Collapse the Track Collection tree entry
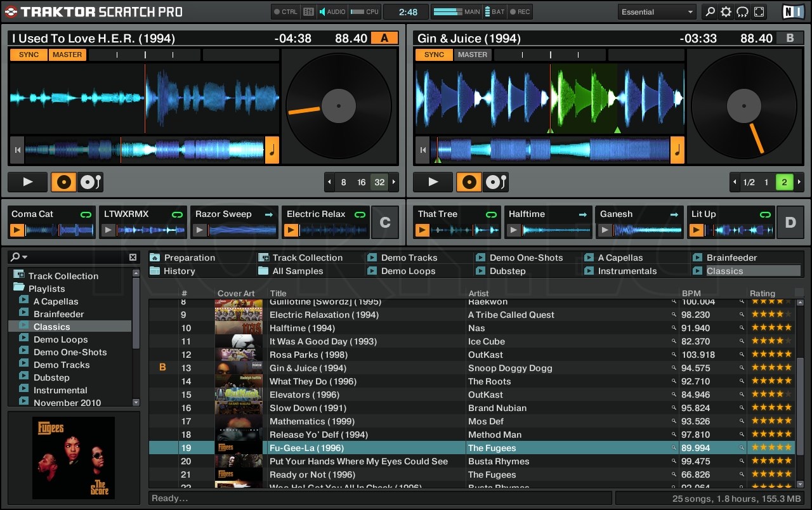The width and height of the screenshot is (812, 510). [x=63, y=276]
